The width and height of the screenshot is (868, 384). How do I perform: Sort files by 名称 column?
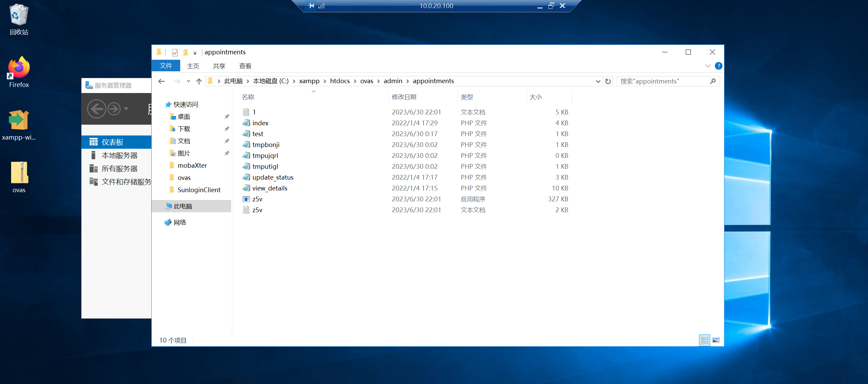point(314,97)
